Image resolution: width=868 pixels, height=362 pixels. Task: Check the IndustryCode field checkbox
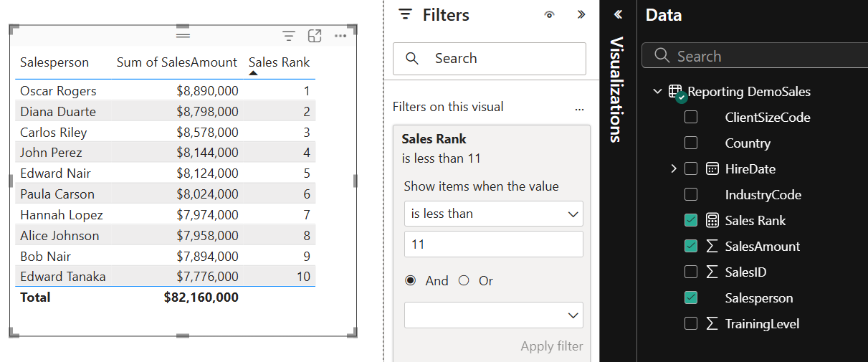coord(691,195)
